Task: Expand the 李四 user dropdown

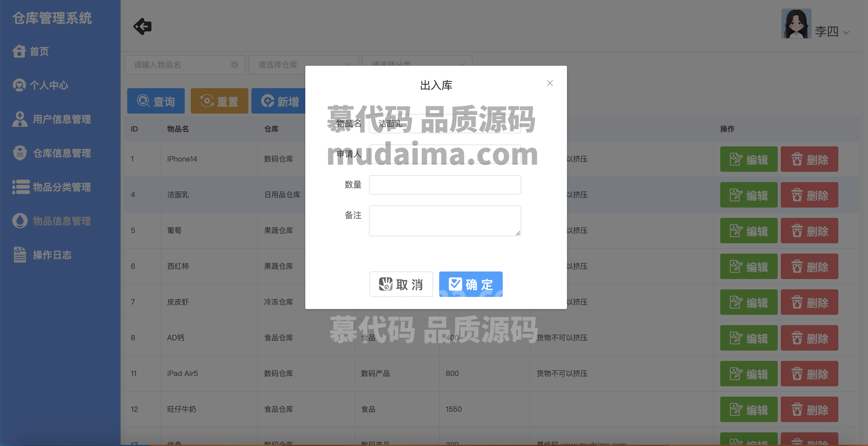Action: [x=832, y=32]
